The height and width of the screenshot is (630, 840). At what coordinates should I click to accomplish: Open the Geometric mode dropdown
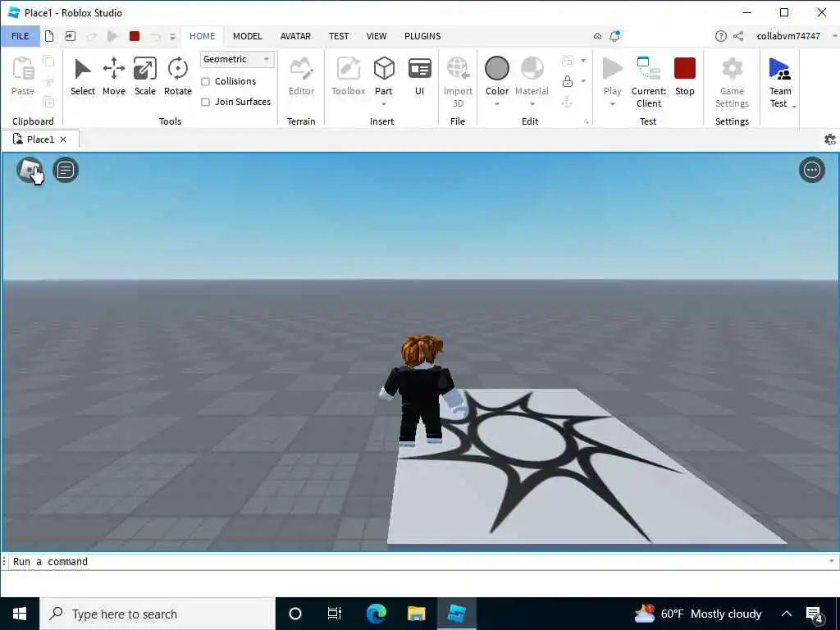click(x=237, y=59)
